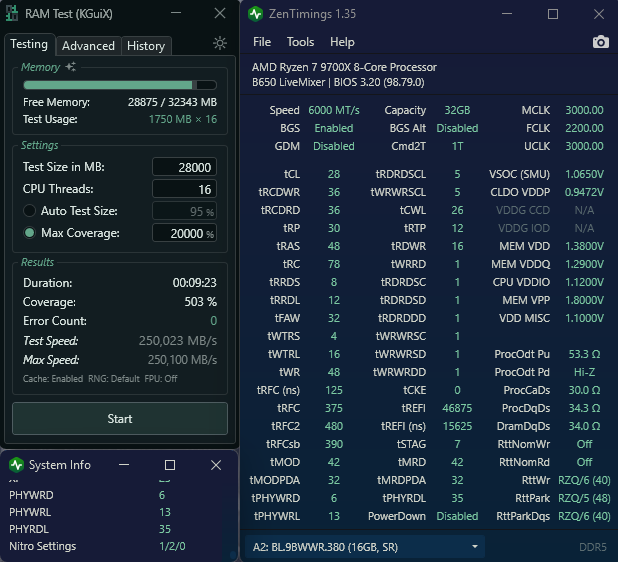
Task: Click the ZenTimings screenshot camera icon
Action: point(600,42)
